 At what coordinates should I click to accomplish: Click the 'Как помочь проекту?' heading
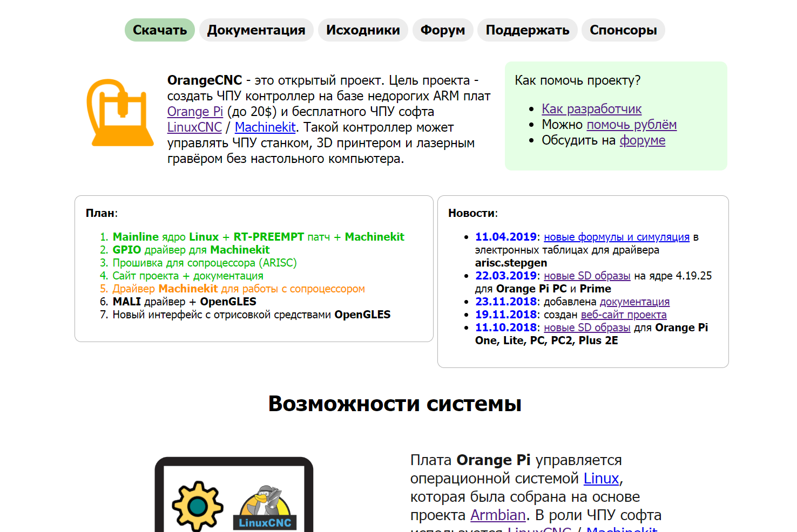point(578,80)
